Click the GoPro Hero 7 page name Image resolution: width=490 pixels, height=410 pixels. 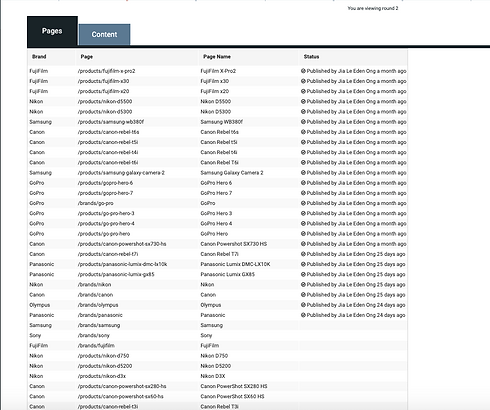pyautogui.click(x=216, y=193)
